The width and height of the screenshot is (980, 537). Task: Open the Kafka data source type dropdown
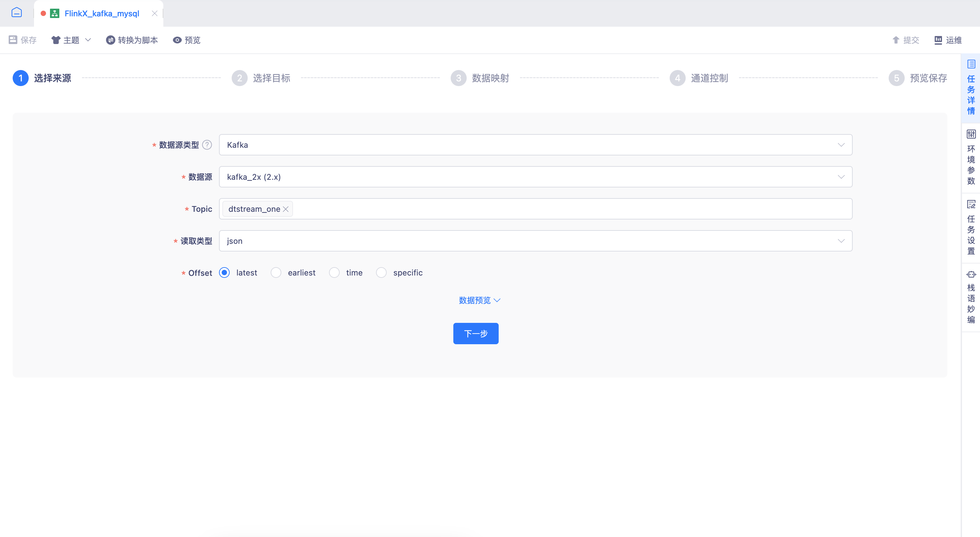(x=535, y=145)
